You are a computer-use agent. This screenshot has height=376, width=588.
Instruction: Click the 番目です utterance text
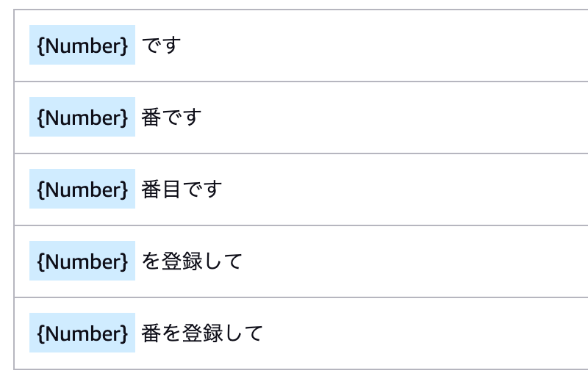182,189
